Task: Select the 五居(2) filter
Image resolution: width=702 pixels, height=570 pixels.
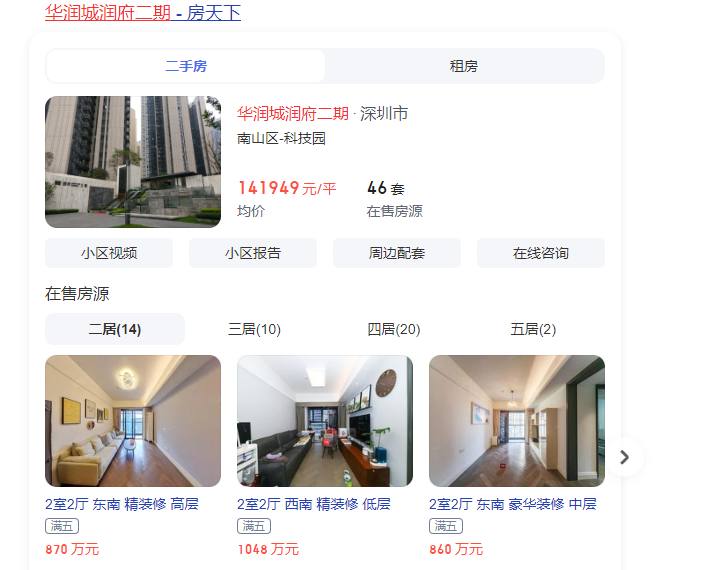Action: click(533, 329)
